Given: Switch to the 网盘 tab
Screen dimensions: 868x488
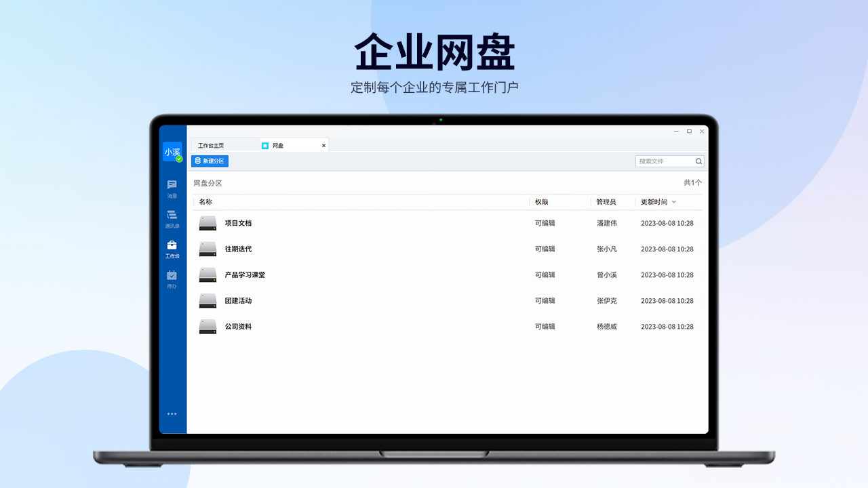Looking at the screenshot, I should (x=277, y=145).
